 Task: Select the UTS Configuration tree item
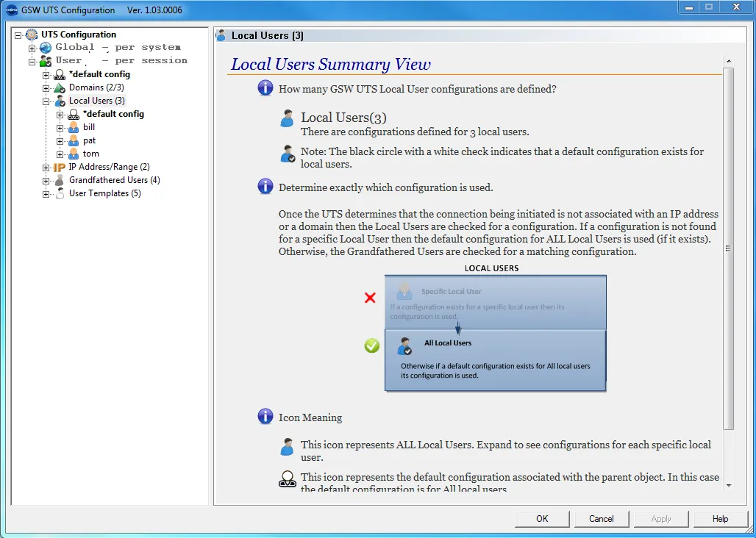pyautogui.click(x=79, y=35)
